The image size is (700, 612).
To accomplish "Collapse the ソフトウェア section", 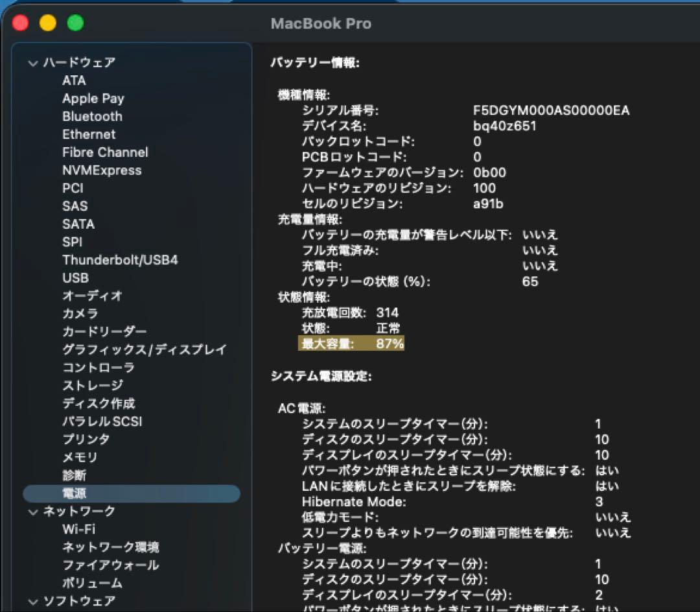I will point(32,602).
